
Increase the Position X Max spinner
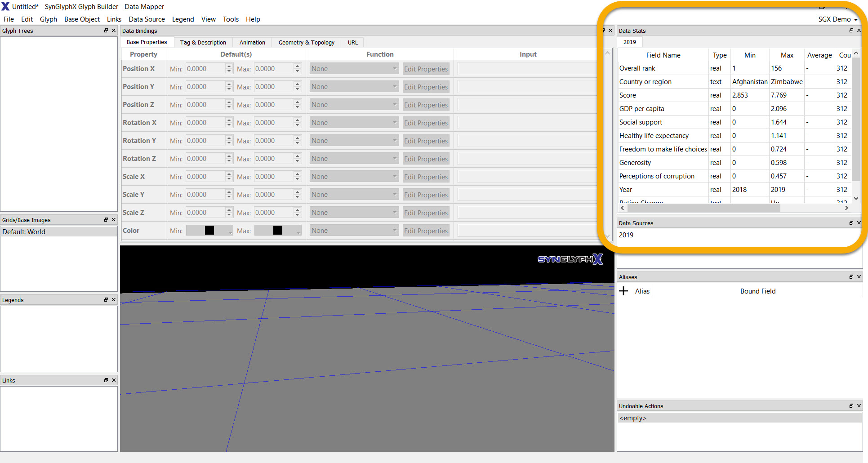pyautogui.click(x=297, y=66)
